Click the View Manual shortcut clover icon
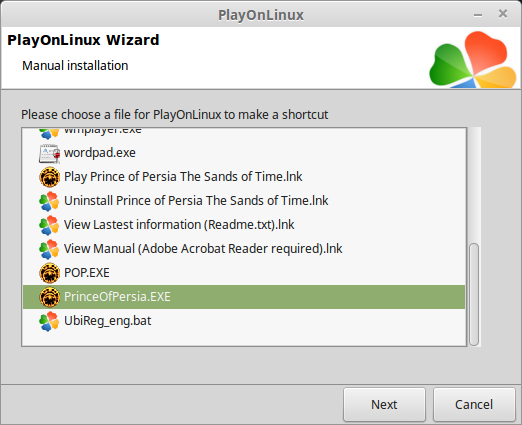 49,249
